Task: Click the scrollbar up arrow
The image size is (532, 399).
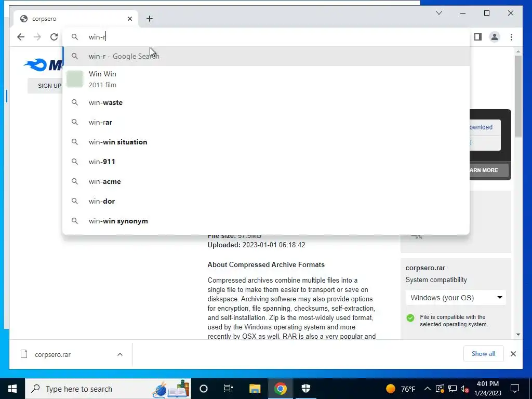Action: point(518,51)
